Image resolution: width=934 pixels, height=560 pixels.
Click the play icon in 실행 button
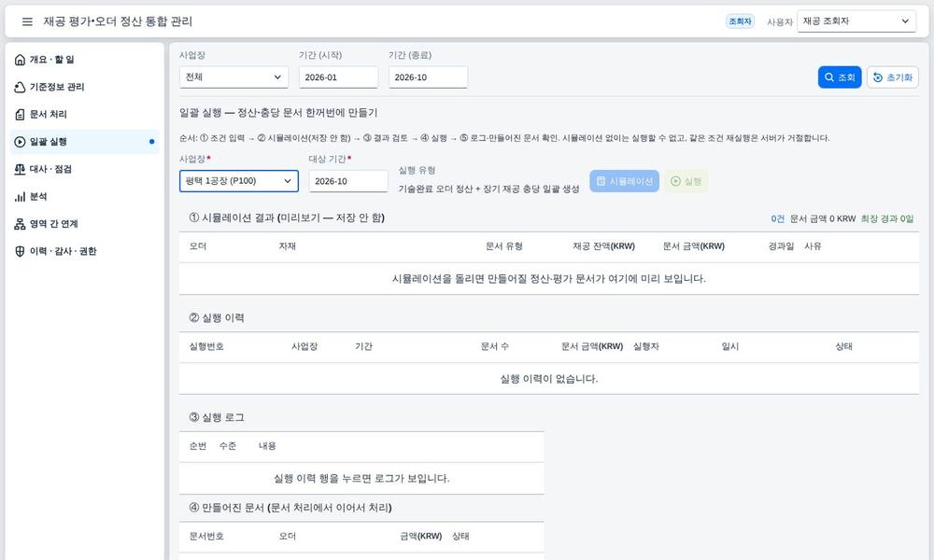point(675,181)
